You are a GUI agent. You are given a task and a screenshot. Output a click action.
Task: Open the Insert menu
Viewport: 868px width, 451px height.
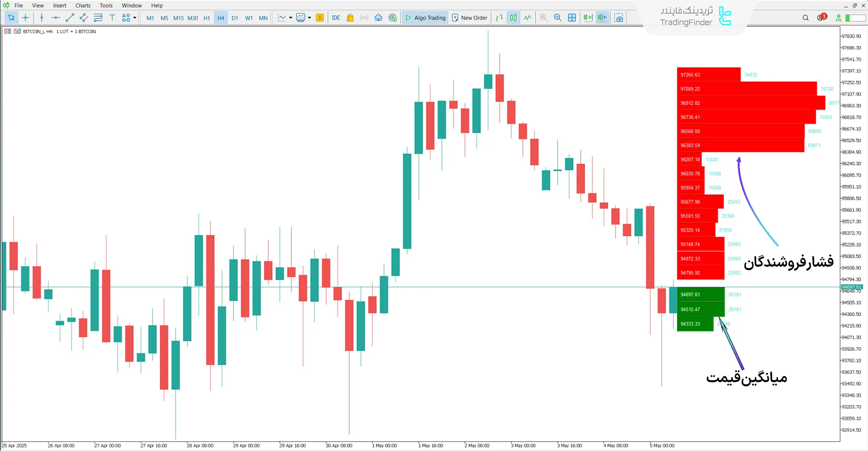click(60, 5)
